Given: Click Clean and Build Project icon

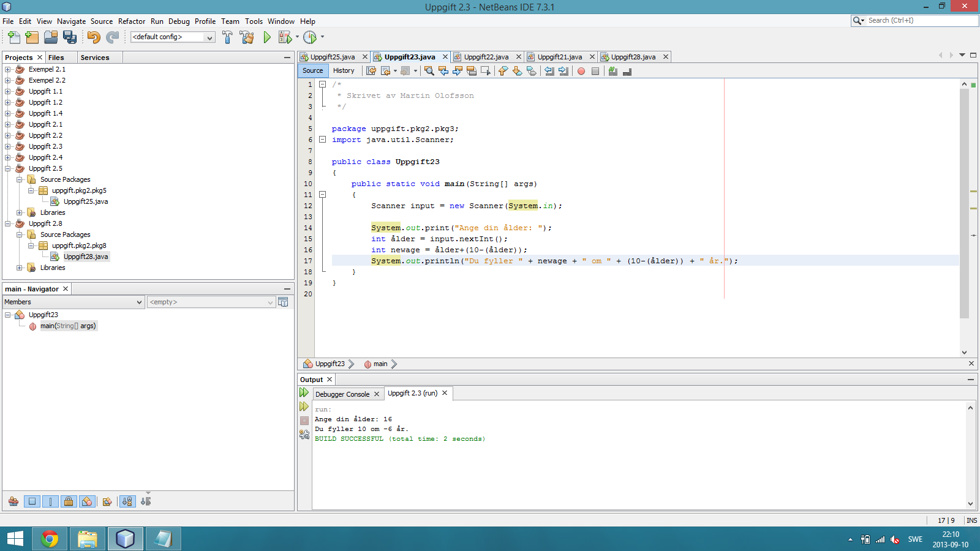Looking at the screenshot, I should coord(247,37).
